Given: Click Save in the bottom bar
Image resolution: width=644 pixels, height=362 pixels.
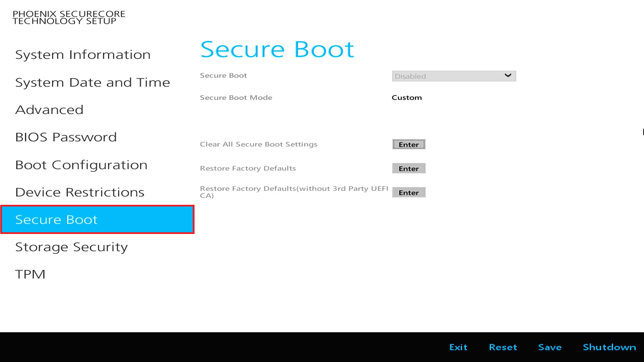Looking at the screenshot, I should (x=550, y=347).
